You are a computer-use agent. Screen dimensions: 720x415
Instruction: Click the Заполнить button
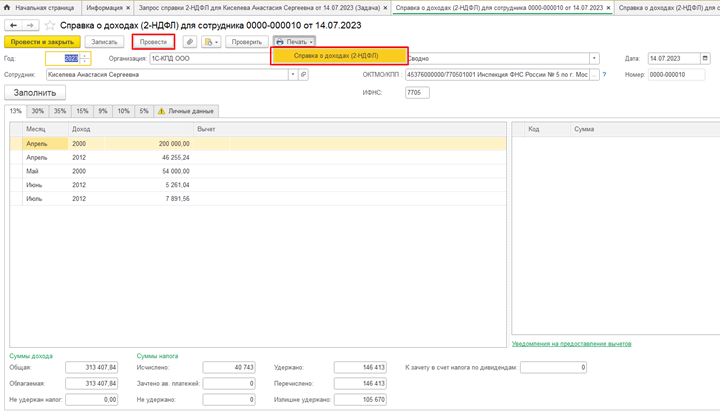pos(35,93)
